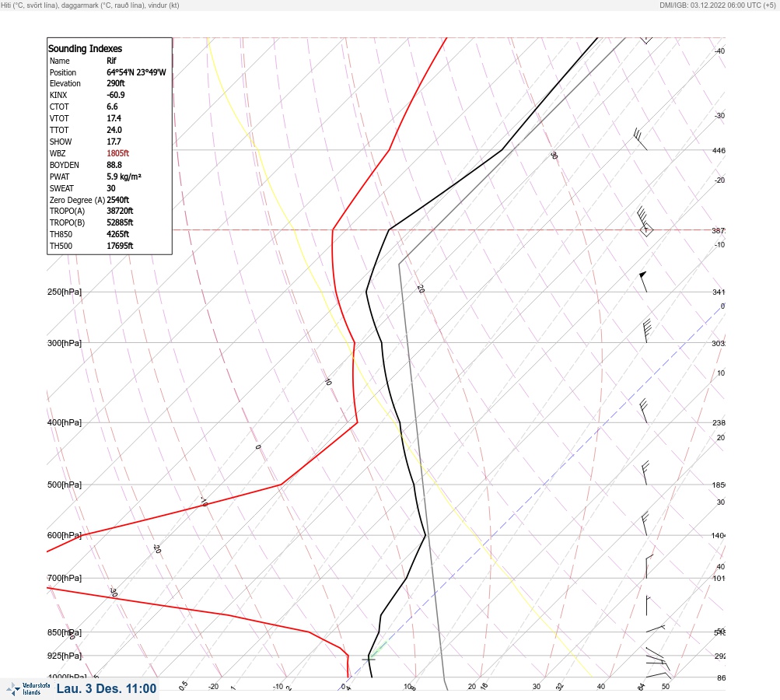780x700 pixels.
Task: Click the 'Sounding Indexes' heading
Action: (85, 48)
